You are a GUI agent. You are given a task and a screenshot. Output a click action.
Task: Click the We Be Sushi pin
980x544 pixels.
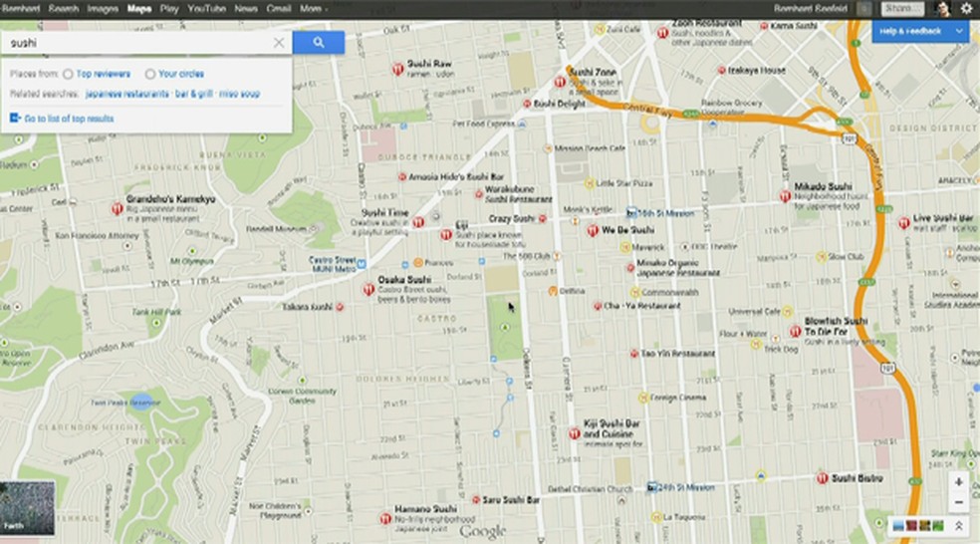point(593,231)
